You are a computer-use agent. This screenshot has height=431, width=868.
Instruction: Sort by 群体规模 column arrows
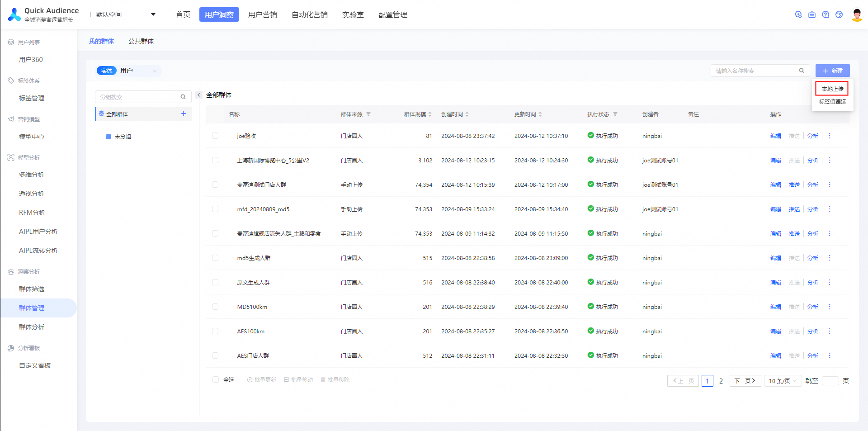click(430, 114)
